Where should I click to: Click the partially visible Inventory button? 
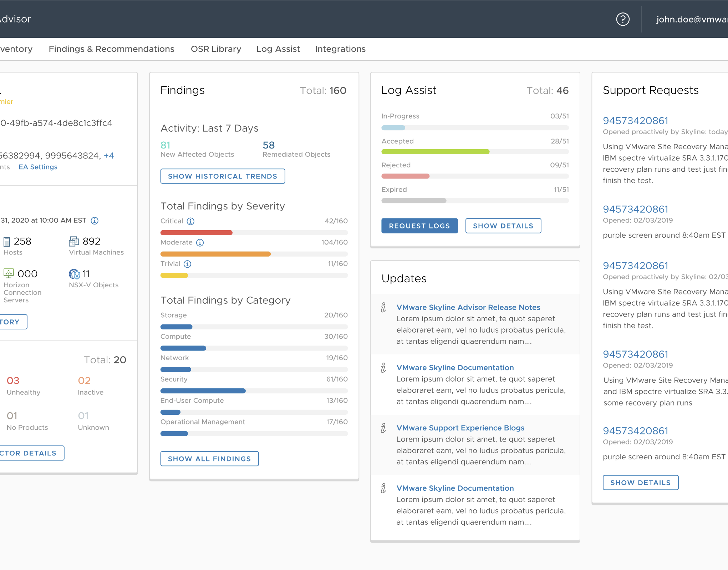tap(13, 322)
